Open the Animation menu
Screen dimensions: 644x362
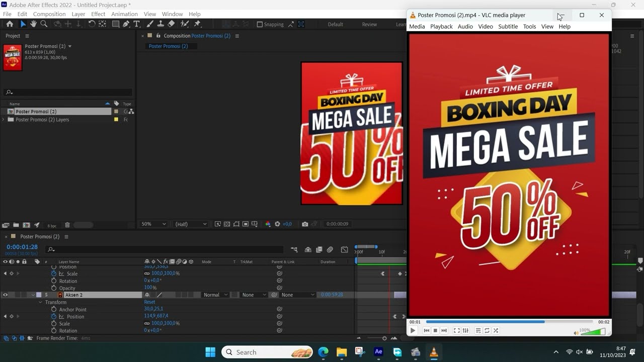124,14
